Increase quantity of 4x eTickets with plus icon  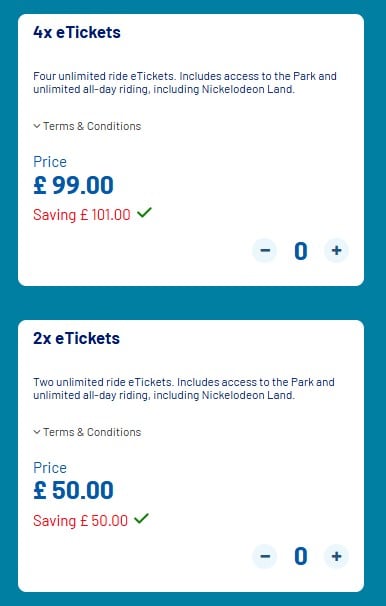click(337, 250)
